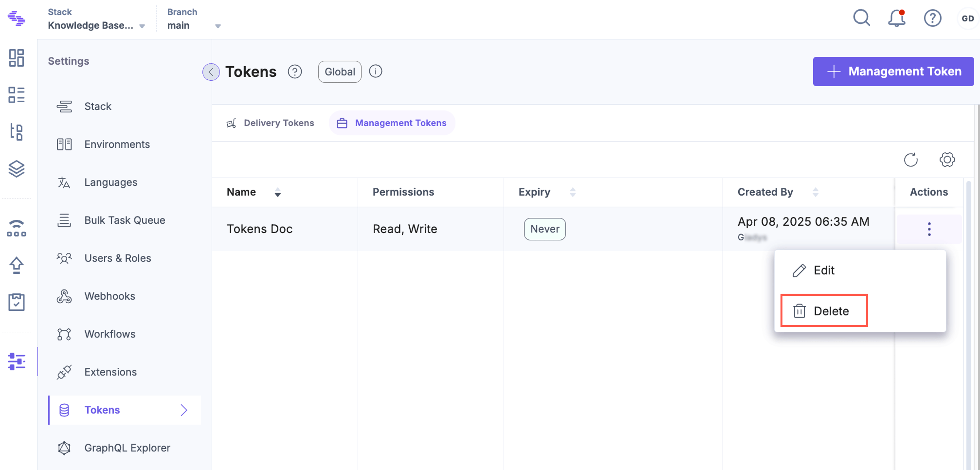Viewport: 980px width, 470px height.
Task: Choose Edit from the actions menu
Action: (860, 271)
